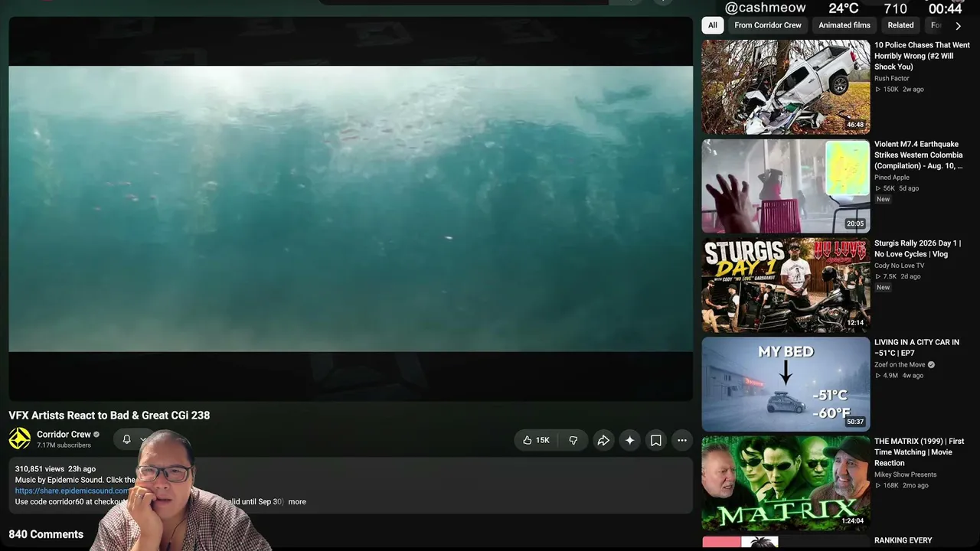Click the "VFX Artists React to Bad & Great CGi 238" title

109,416
